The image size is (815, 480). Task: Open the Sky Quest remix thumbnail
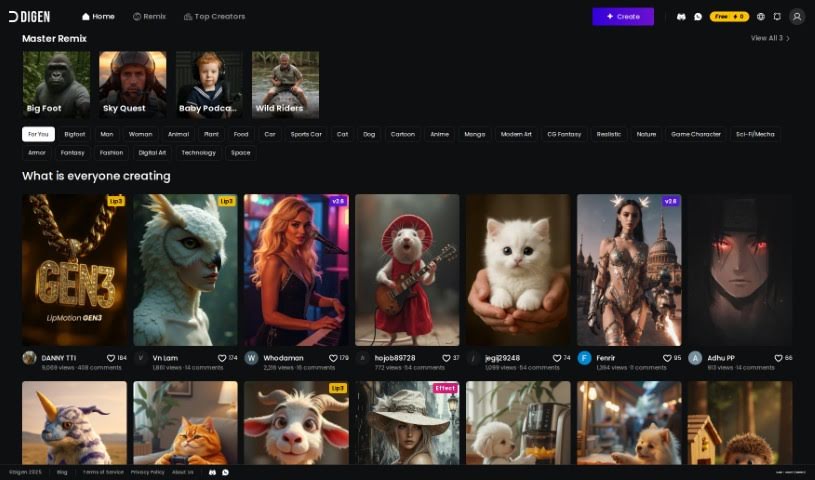pyautogui.click(x=133, y=85)
